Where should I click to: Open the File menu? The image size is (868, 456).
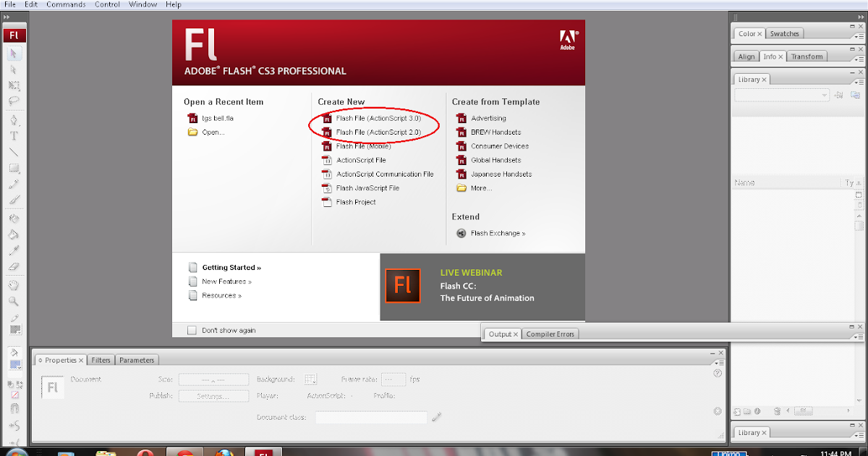(10, 4)
